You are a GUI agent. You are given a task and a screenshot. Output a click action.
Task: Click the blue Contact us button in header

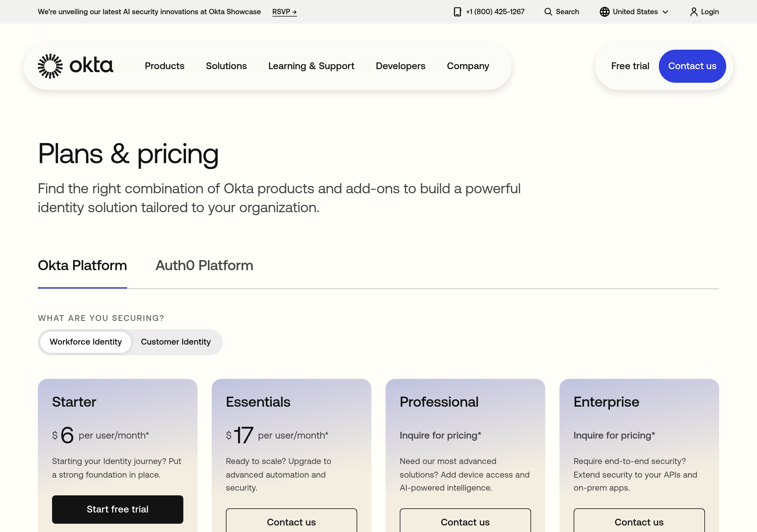692,66
